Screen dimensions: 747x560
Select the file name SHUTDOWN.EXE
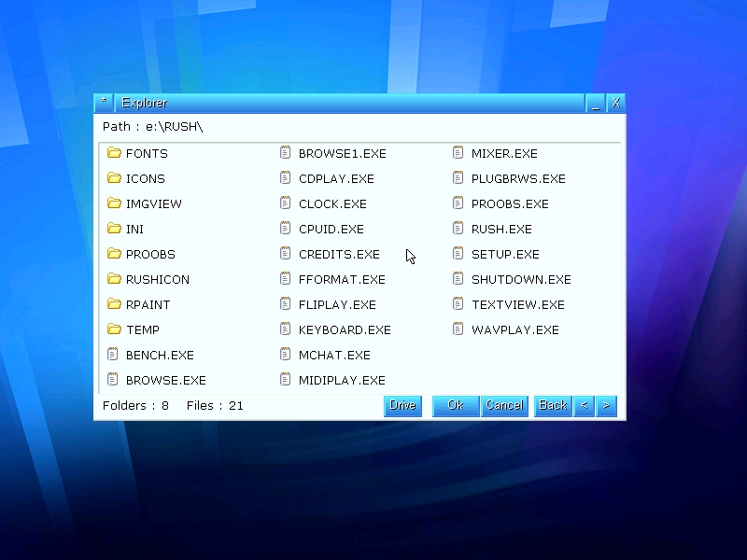pyautogui.click(x=521, y=279)
